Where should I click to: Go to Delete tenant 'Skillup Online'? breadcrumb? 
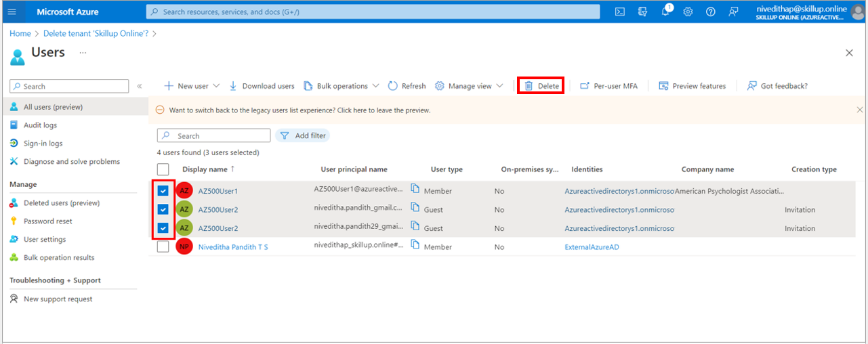pos(96,33)
